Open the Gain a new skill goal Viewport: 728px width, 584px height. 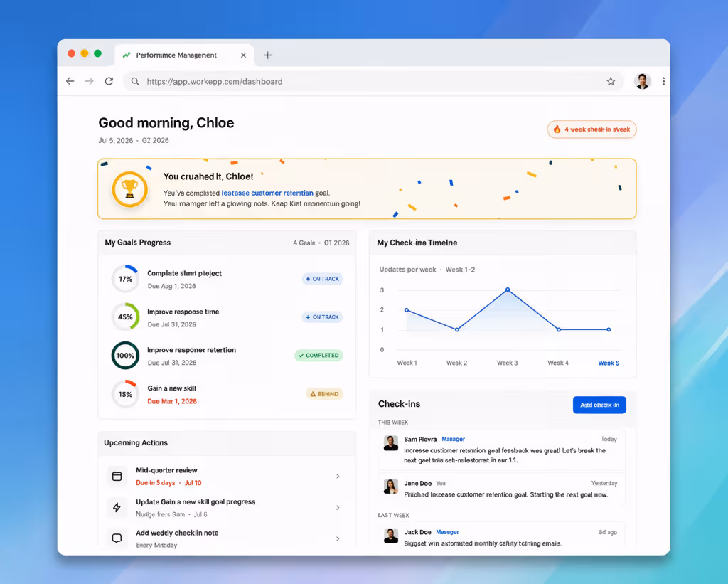171,388
